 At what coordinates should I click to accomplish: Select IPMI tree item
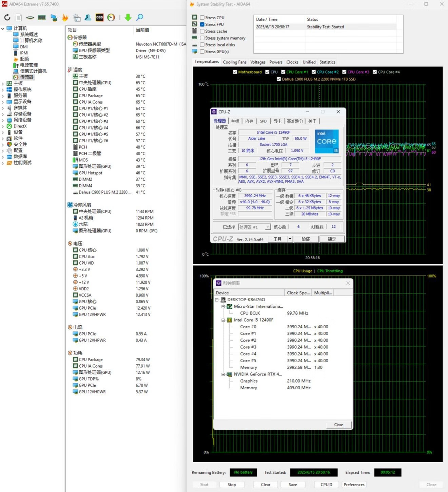(x=24, y=53)
